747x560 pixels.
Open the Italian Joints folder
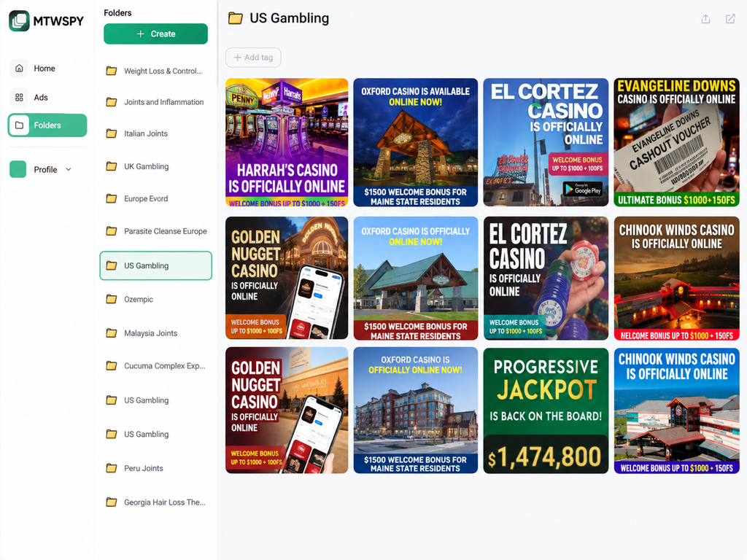point(156,133)
